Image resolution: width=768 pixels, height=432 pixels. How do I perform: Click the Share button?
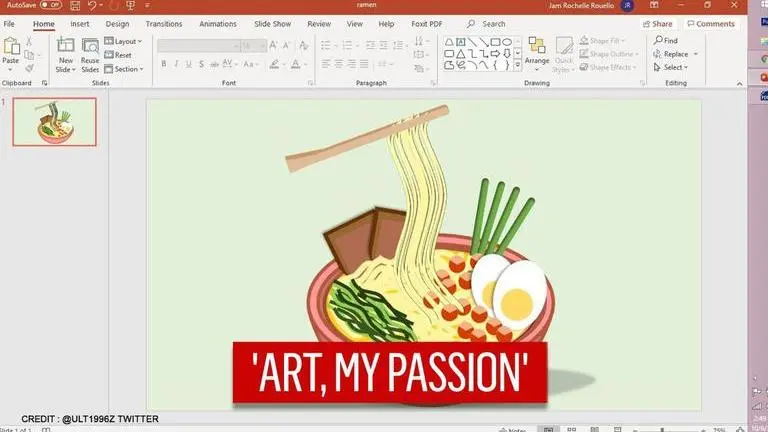click(657, 24)
